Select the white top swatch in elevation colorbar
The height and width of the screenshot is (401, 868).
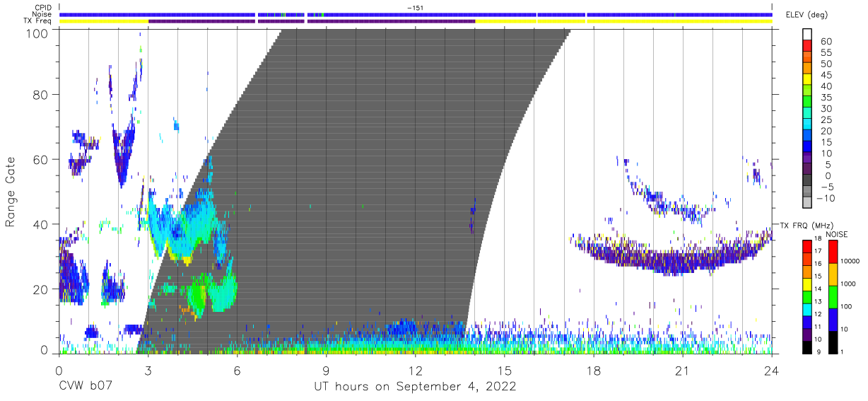807,35
